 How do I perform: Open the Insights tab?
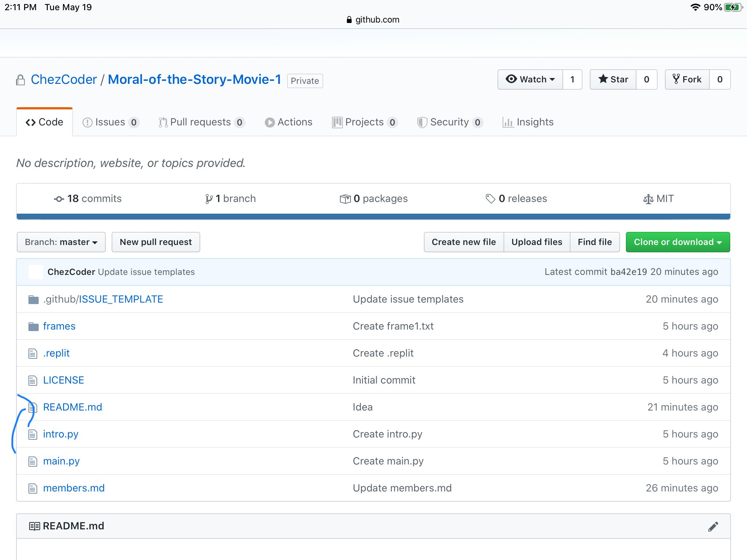[528, 122]
